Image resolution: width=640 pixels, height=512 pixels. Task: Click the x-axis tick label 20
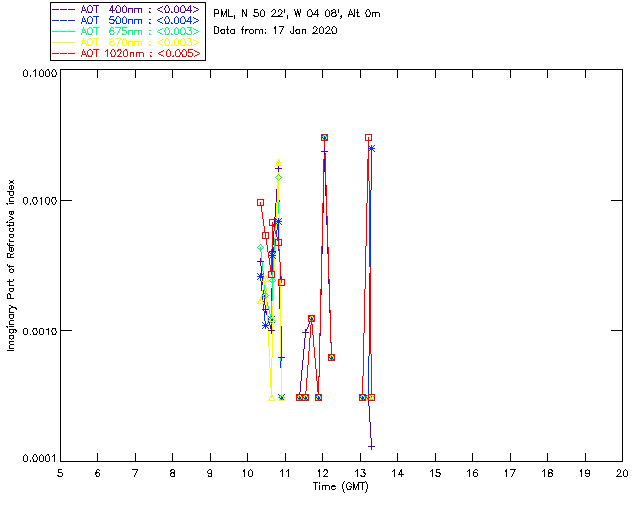click(x=622, y=473)
